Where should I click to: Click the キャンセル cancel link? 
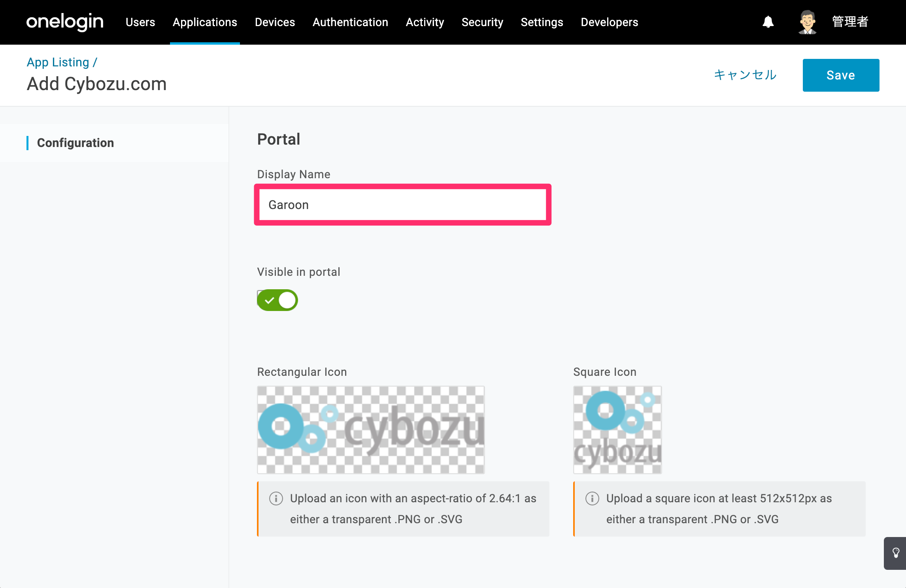[745, 75]
